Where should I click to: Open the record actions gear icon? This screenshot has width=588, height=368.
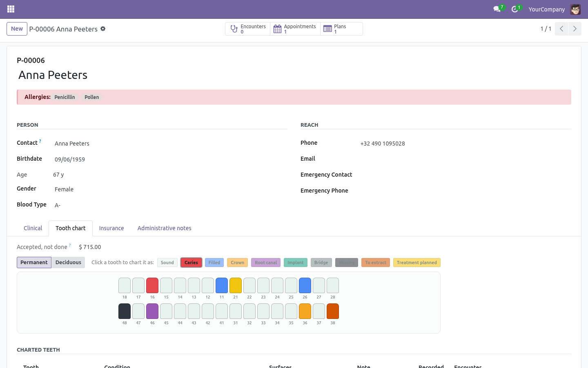(103, 29)
